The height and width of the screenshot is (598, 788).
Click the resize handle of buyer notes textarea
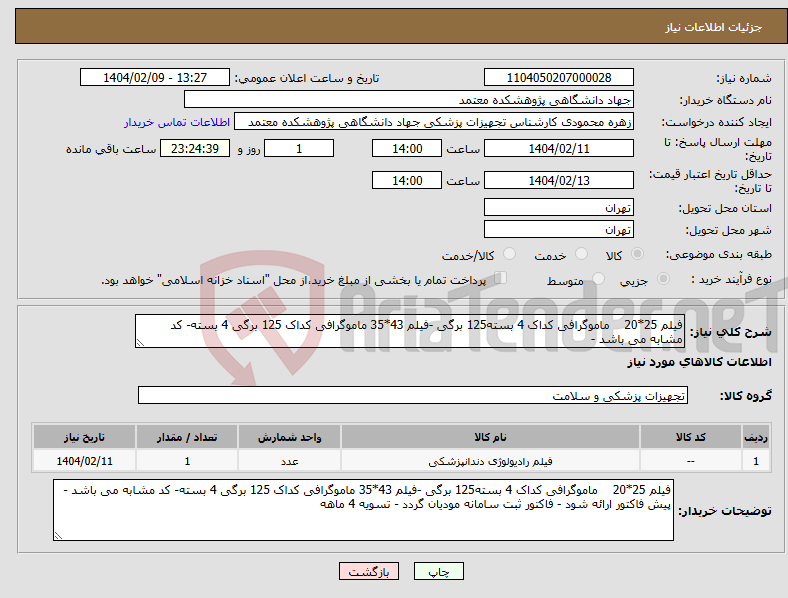pyautogui.click(x=58, y=536)
